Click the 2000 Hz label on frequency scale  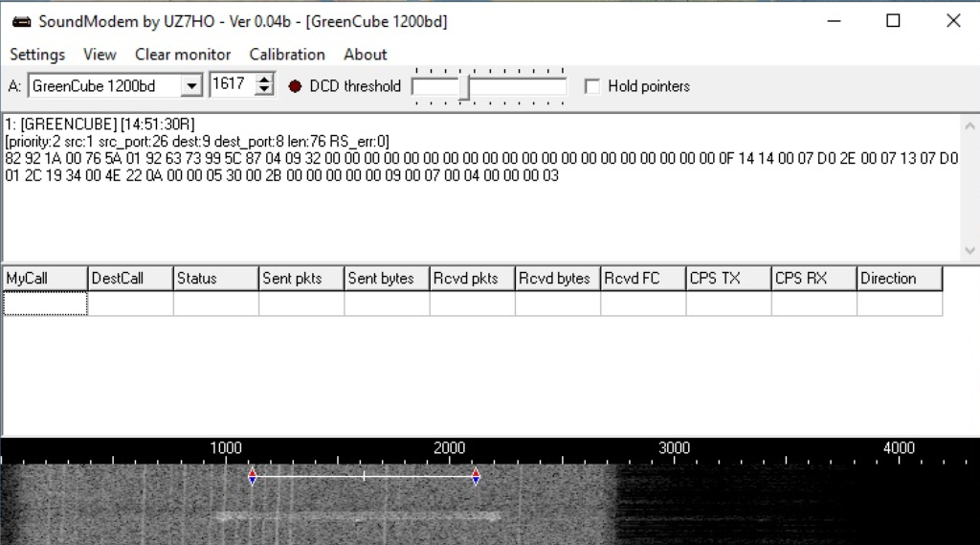(x=450, y=448)
